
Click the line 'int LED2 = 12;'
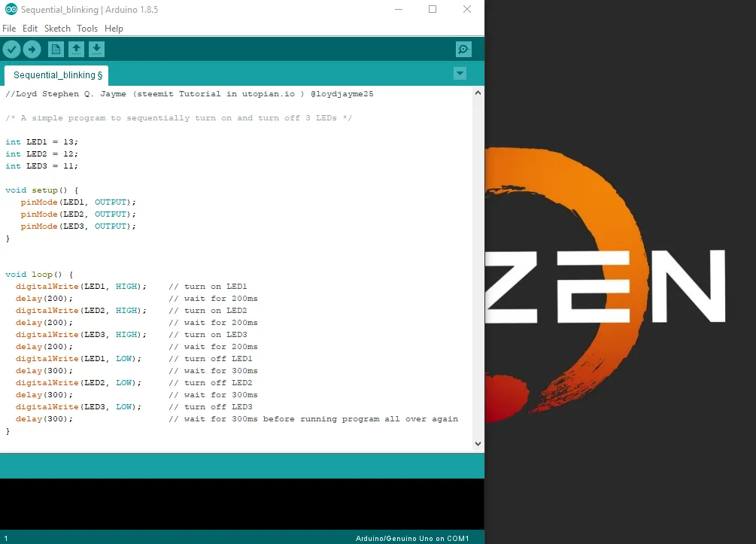41,154
